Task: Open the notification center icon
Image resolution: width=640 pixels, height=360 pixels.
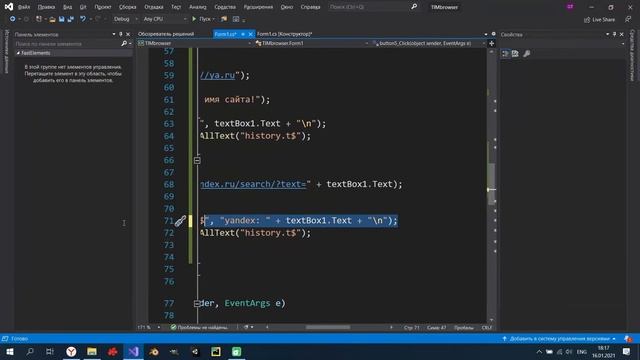Action: click(627, 351)
